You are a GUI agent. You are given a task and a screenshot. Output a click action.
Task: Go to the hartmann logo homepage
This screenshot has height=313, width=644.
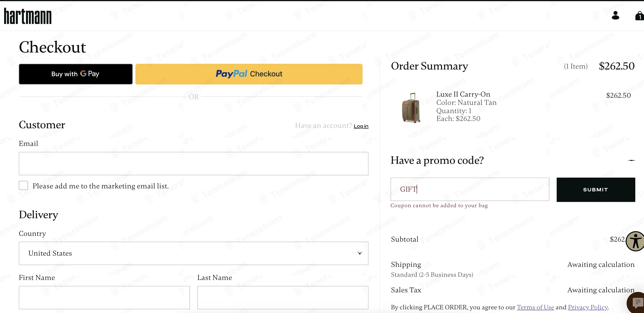[28, 16]
